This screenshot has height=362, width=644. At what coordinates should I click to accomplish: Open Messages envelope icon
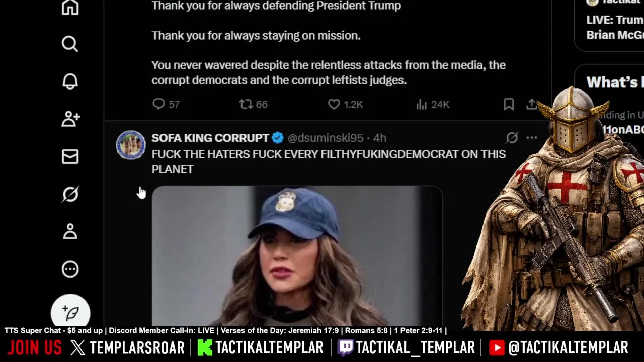coord(70,156)
